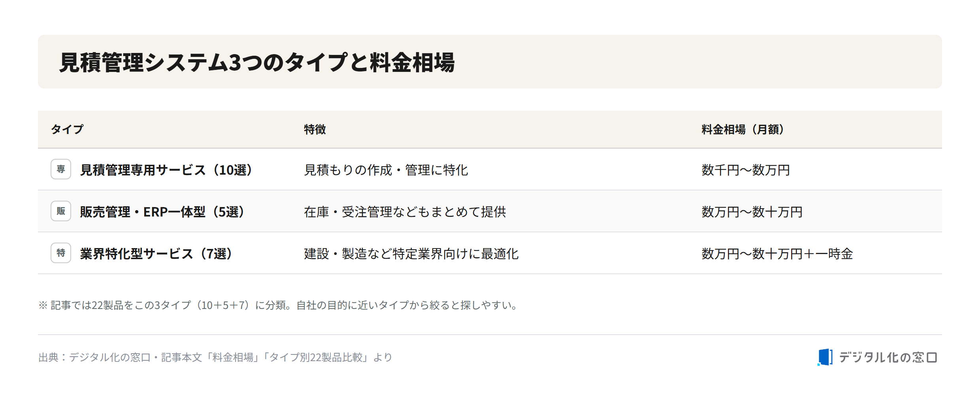This screenshot has width=980, height=403.
Task: Click the 数万円〜数十万円 price cell
Action: point(752,212)
